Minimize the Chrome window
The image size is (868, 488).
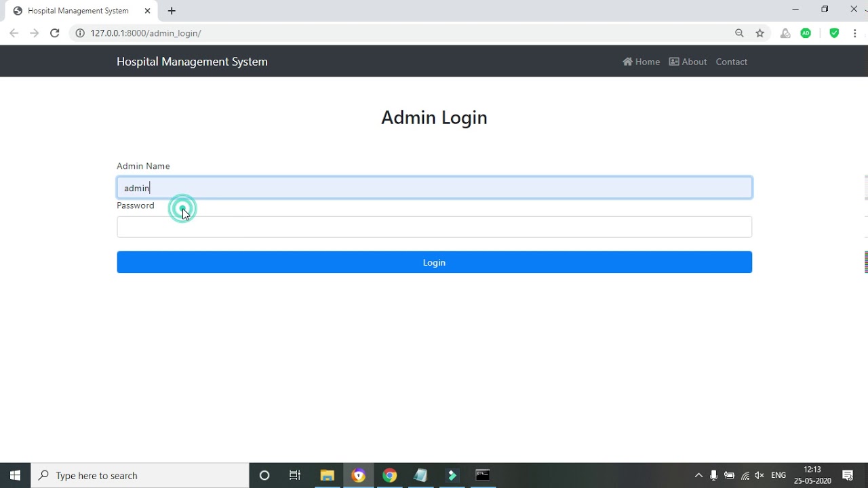pos(795,9)
